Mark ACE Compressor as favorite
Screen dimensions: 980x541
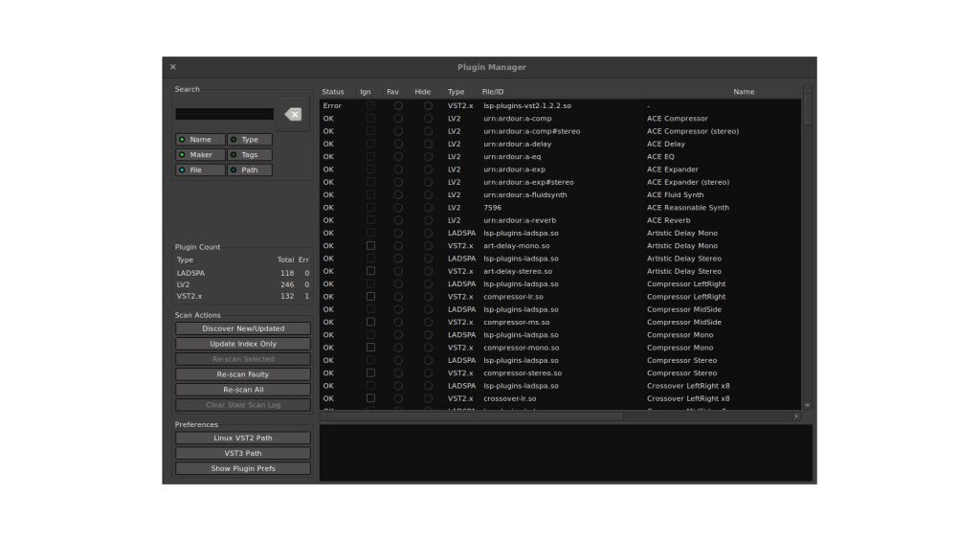pyautogui.click(x=398, y=119)
